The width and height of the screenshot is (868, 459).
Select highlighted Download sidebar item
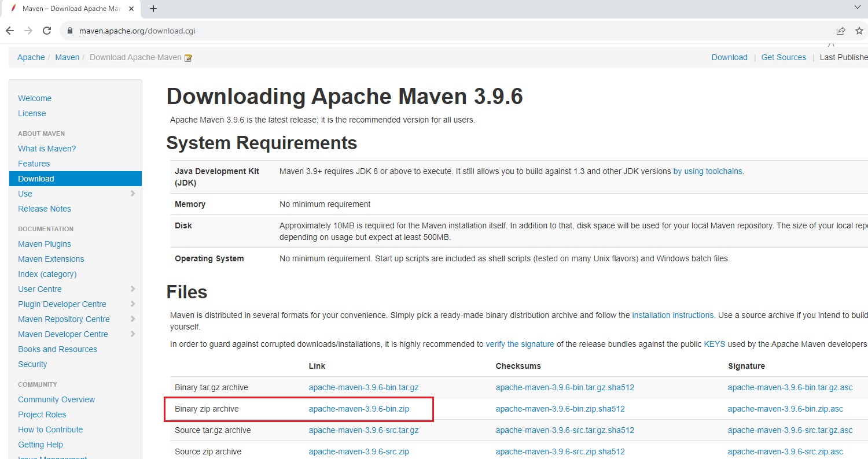pos(75,179)
